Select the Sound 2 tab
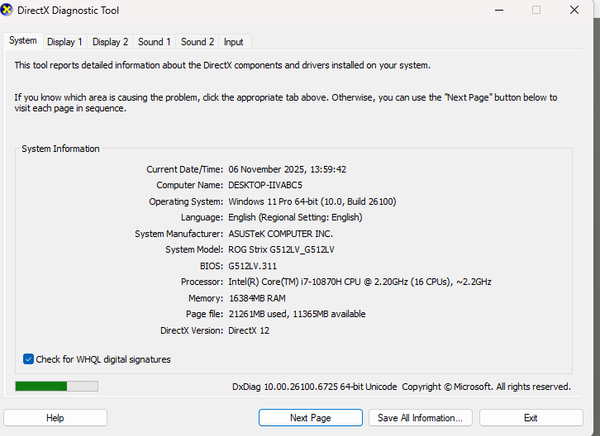Screen dimensions: 600x436 197,42
